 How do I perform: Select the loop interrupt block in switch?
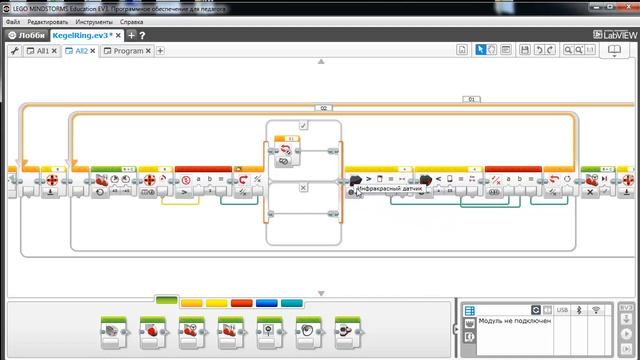point(287,152)
